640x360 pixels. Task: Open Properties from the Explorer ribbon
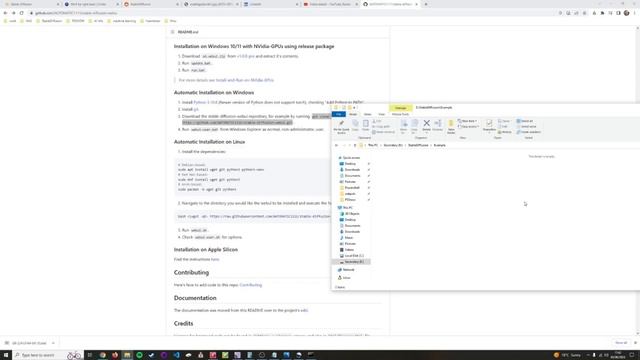(489, 126)
